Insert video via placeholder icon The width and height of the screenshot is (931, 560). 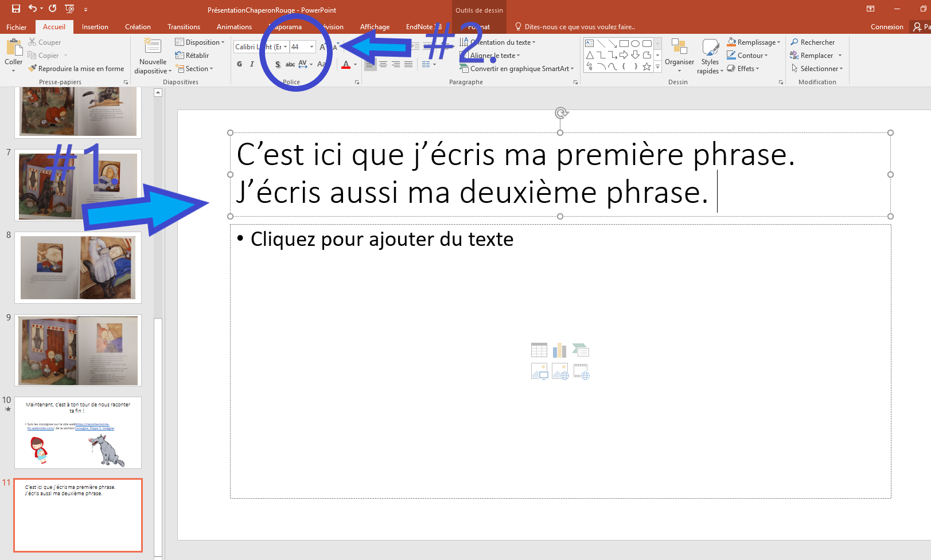[x=581, y=371]
